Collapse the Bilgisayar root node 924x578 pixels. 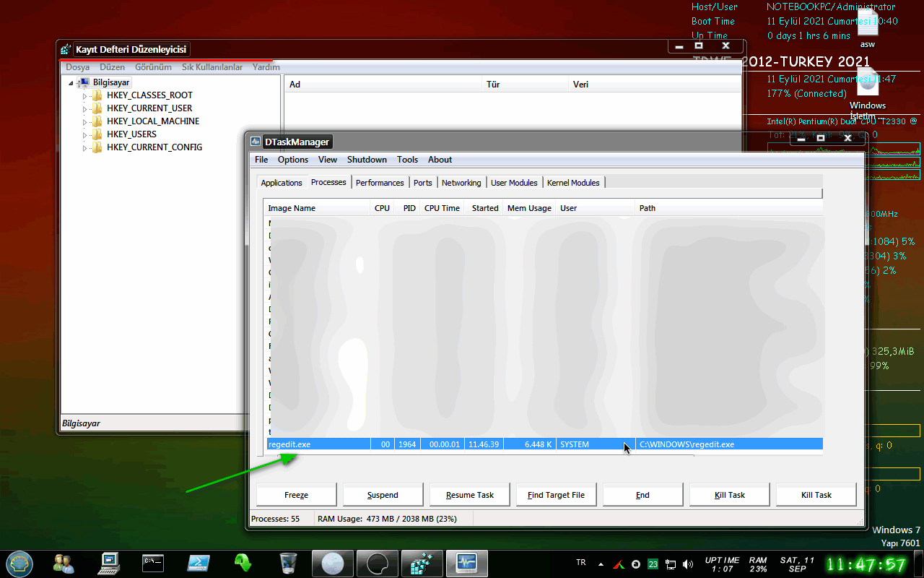click(x=71, y=83)
